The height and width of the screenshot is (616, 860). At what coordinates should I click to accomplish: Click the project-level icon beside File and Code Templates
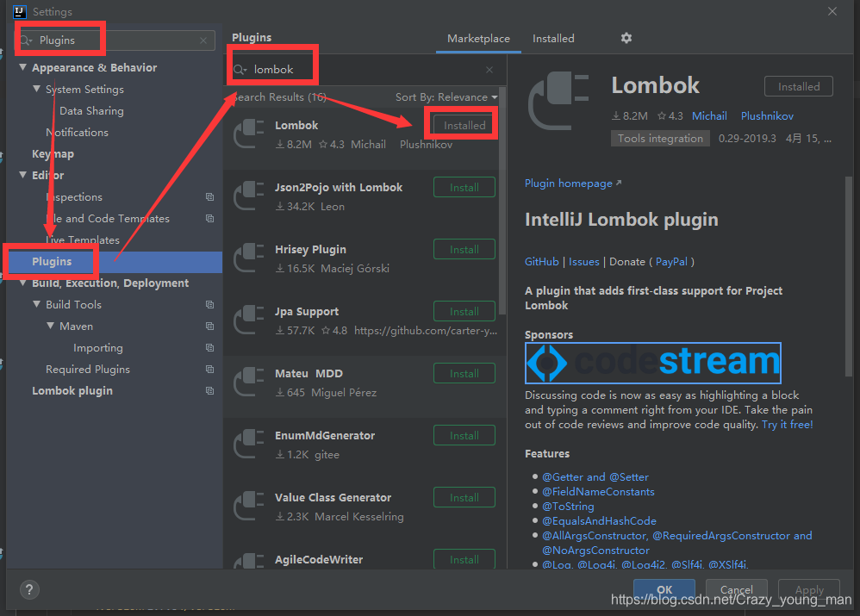click(209, 218)
